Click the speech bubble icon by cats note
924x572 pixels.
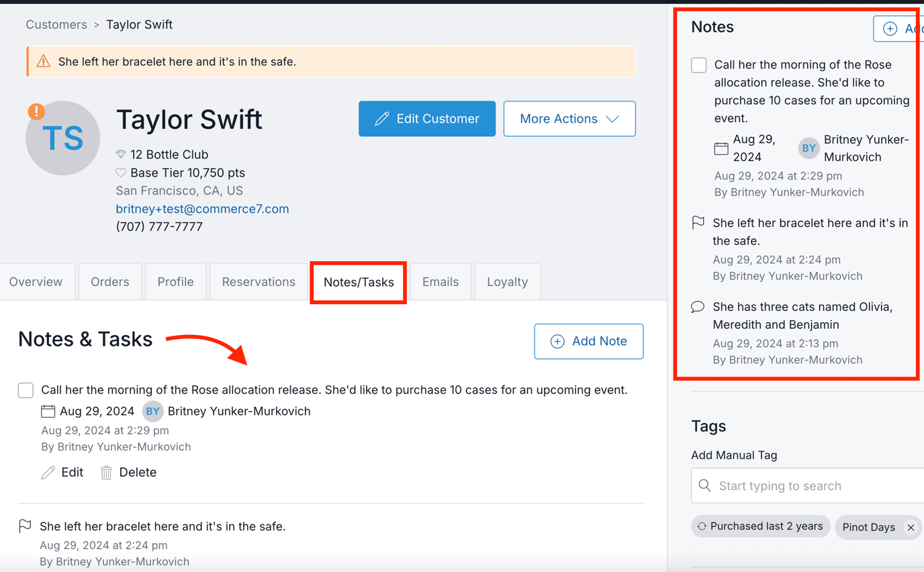(x=698, y=307)
